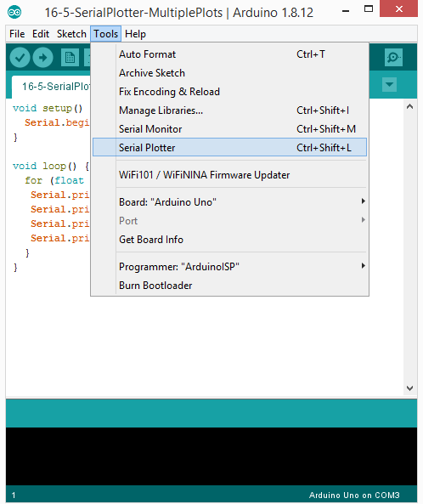This screenshot has height=504, width=423.
Task: Choose Auto Format in the menu
Action: (229, 54)
